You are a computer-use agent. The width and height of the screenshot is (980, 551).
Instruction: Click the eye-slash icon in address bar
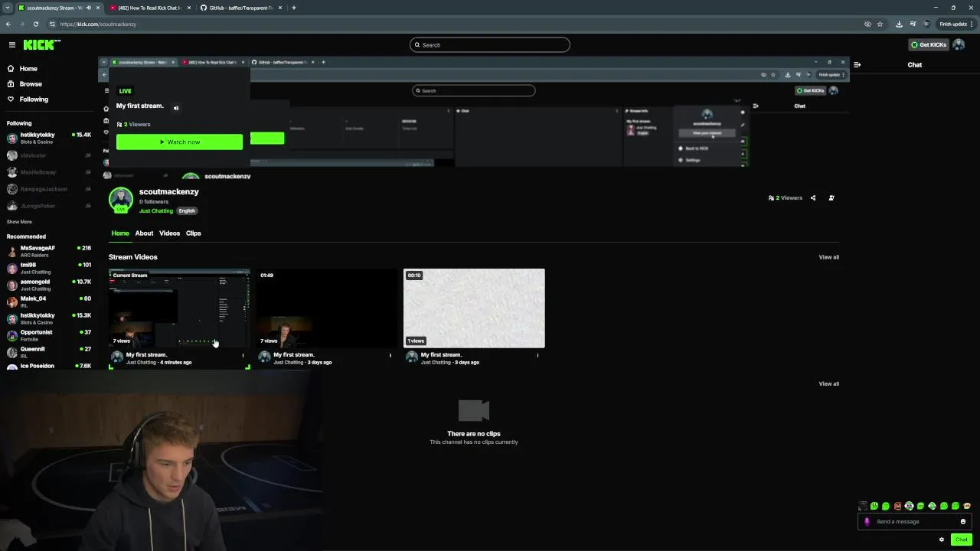tap(867, 24)
